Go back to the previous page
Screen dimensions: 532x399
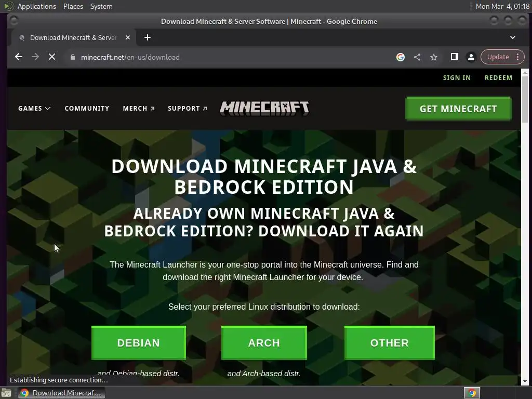pos(19,57)
